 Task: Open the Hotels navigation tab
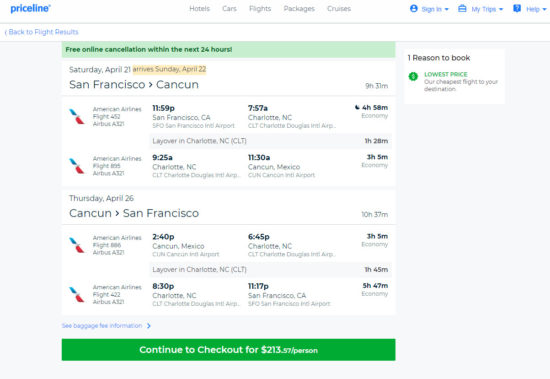(x=199, y=9)
